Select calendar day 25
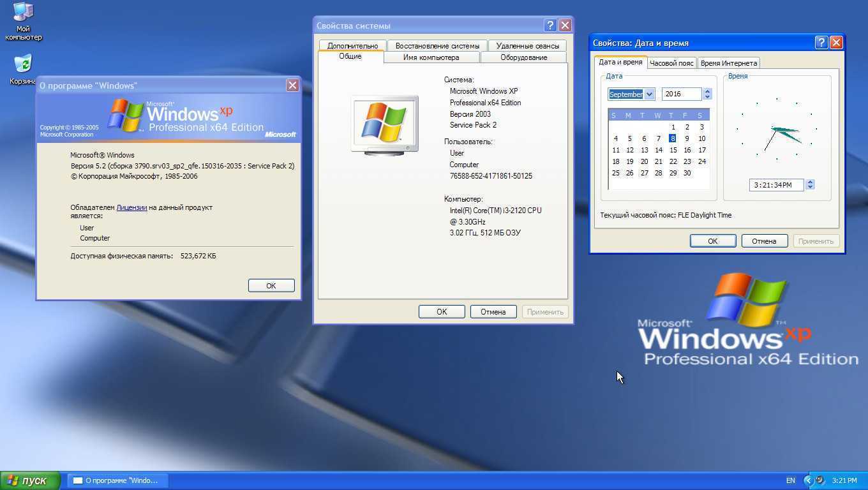 (x=615, y=173)
